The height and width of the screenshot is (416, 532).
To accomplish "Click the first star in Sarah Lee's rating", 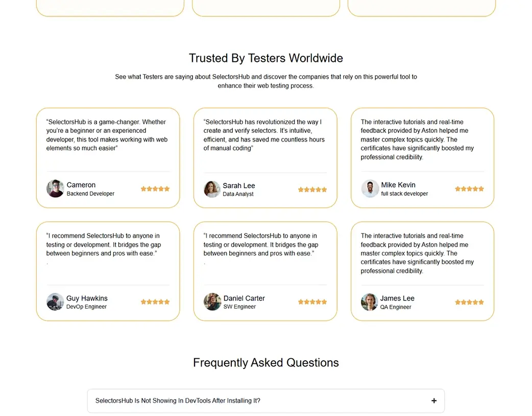I will [301, 189].
